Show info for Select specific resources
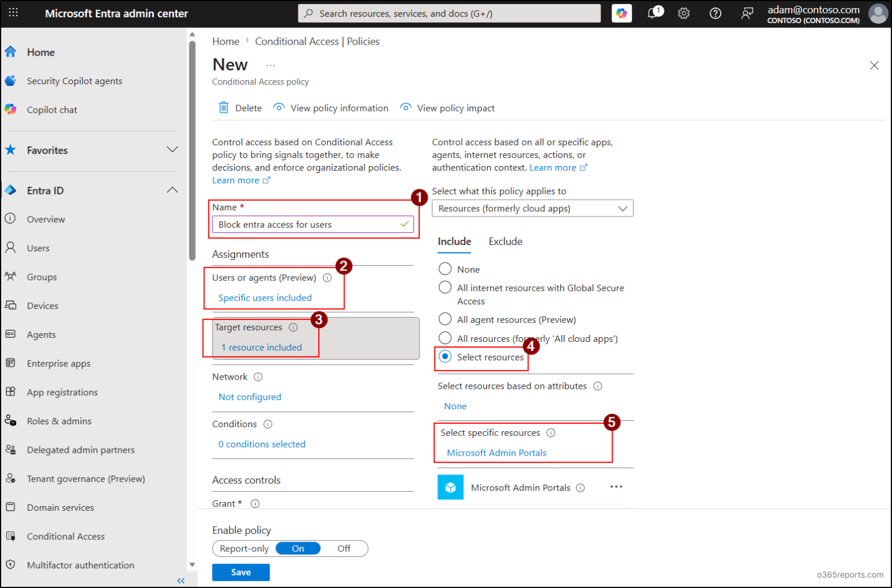892x588 pixels. 551,432
